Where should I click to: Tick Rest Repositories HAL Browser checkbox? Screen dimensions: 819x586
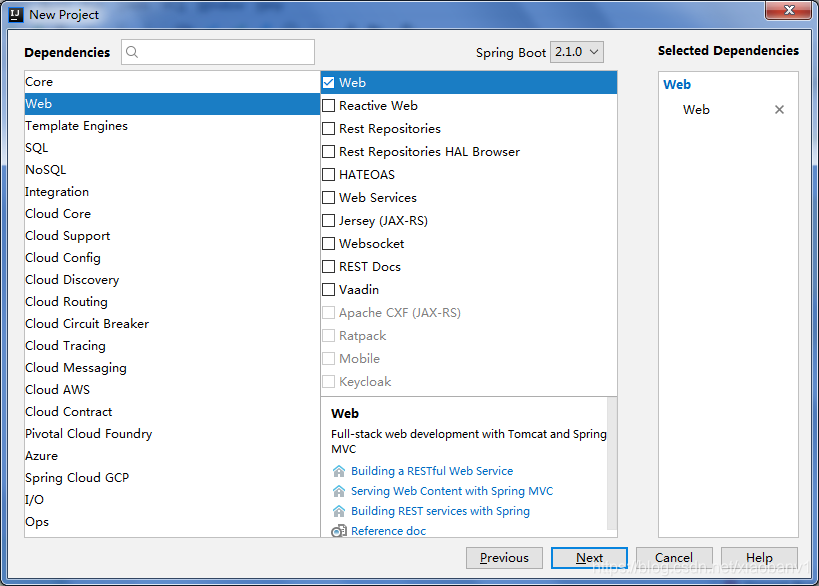click(329, 151)
